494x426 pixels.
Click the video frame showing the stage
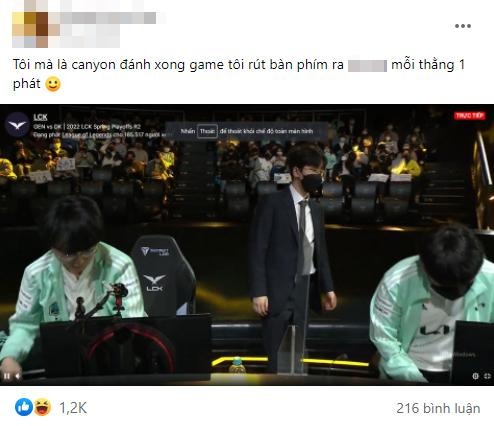click(x=247, y=245)
